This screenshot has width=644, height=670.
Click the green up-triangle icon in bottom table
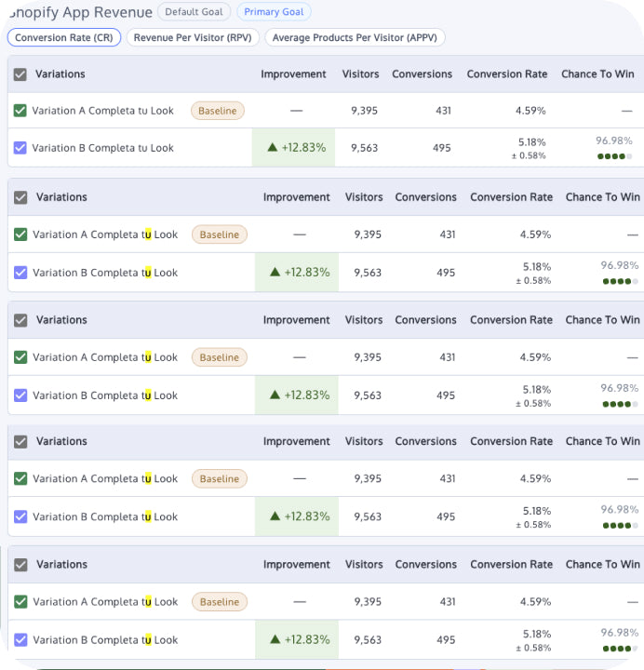point(275,639)
